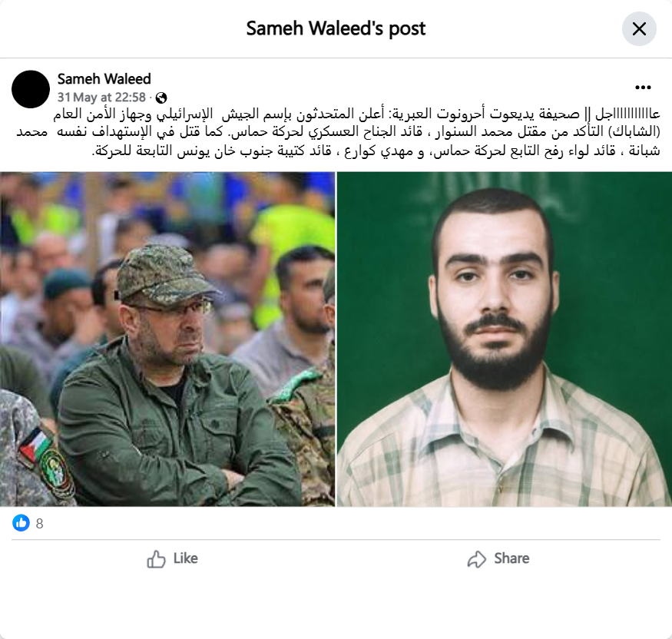
Task: Click the Like button label
Action: pyautogui.click(x=185, y=558)
